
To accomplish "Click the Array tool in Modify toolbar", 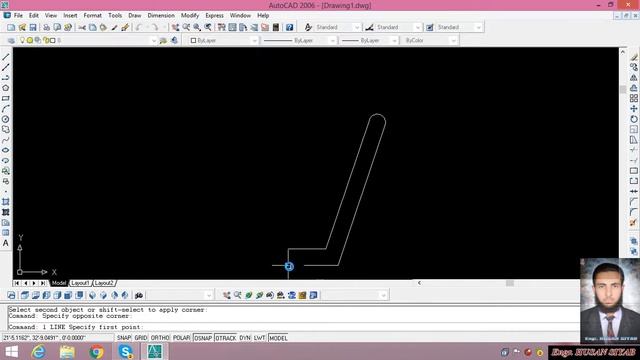I will pos(633,98).
